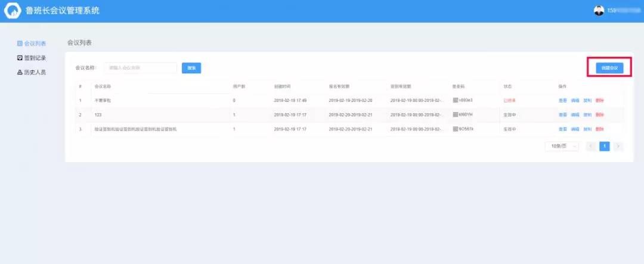
Task: Click the 鲁班长 hexagon logo icon
Action: pyautogui.click(x=13, y=11)
